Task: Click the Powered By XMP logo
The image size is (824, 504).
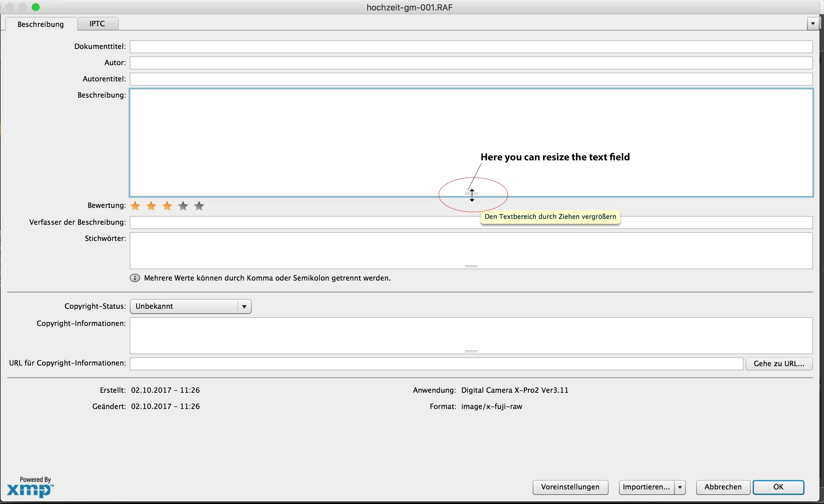Action: (30, 487)
